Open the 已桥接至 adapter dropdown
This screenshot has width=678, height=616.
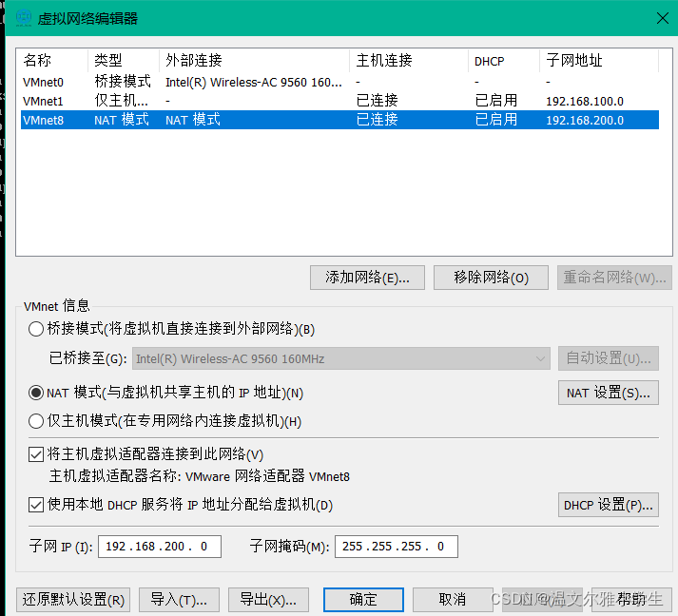341,358
